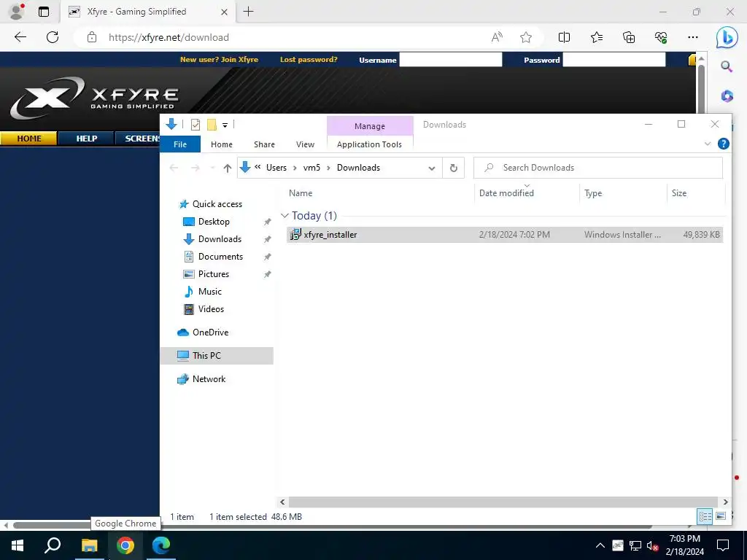This screenshot has width=747, height=560.
Task: Click the Edge back arrow
Action: [x=20, y=37]
